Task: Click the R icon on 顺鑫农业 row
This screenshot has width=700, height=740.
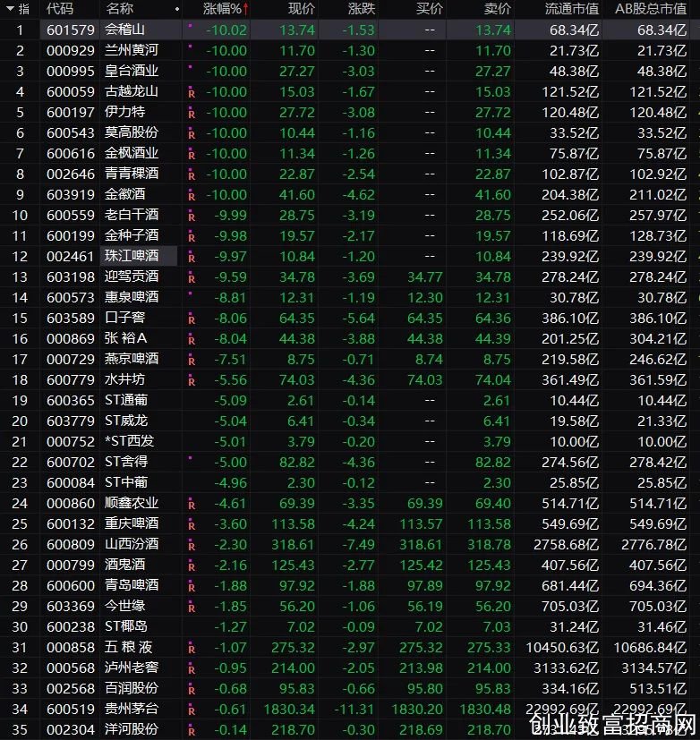Action: coord(192,505)
